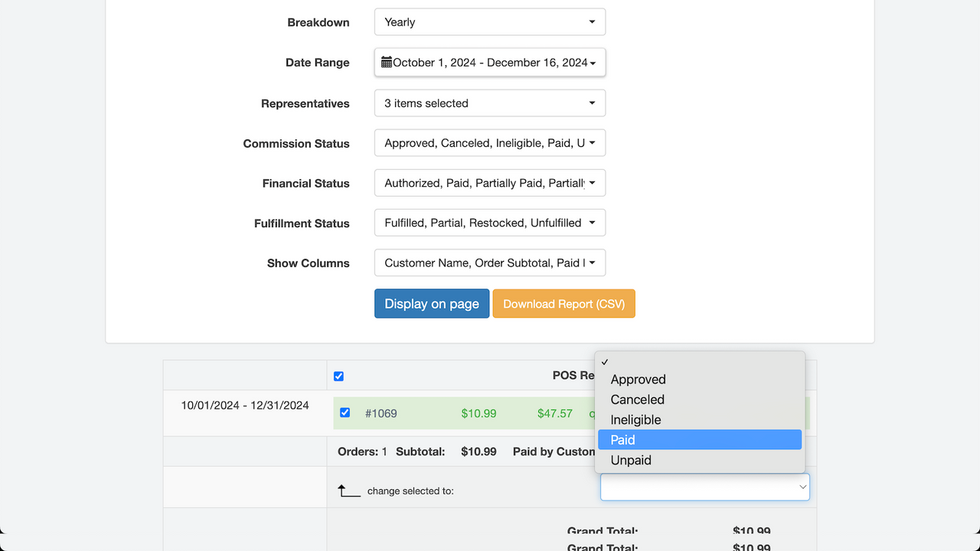This screenshot has width=980, height=551.
Task: Click the green $10.99 subtotal in order row
Action: 479,413
